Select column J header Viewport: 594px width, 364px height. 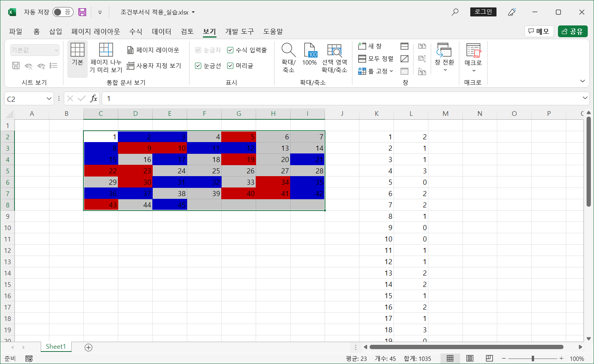342,114
